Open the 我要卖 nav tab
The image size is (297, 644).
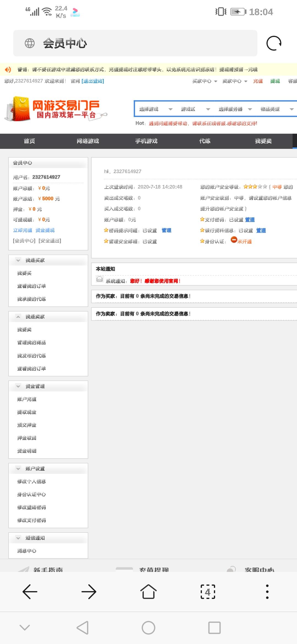click(x=263, y=141)
